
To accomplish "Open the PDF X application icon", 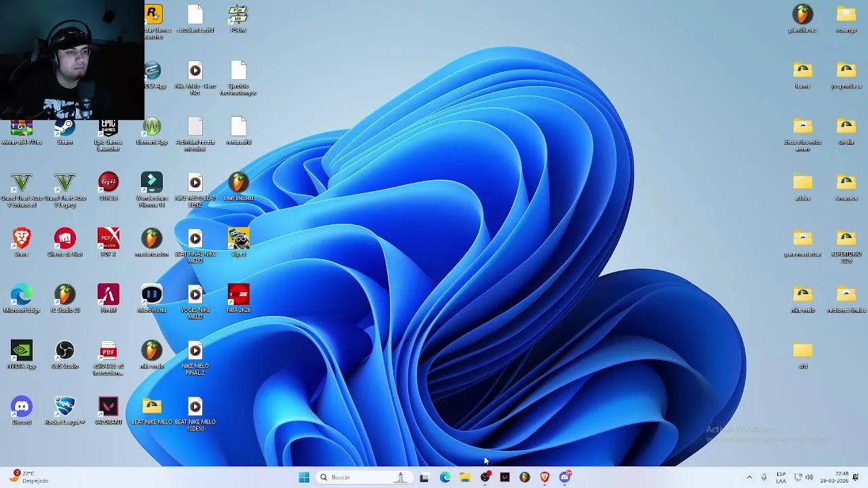I will coord(108,242).
